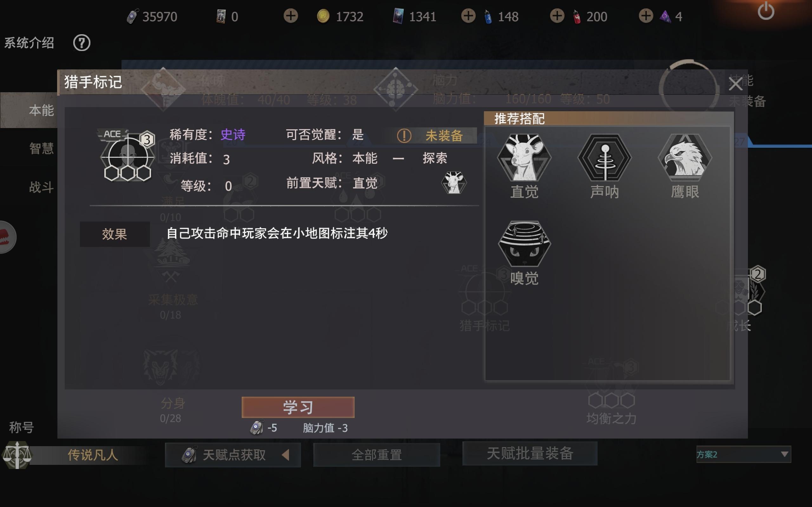Open system introduction help question mark

[82, 43]
